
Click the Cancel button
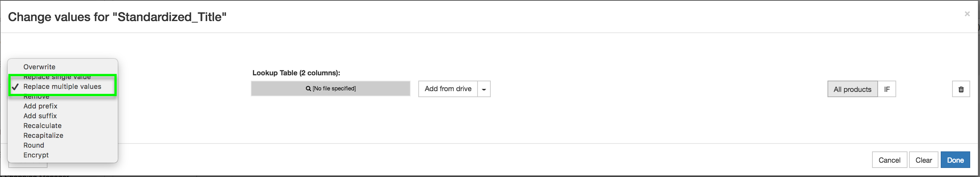click(x=889, y=160)
